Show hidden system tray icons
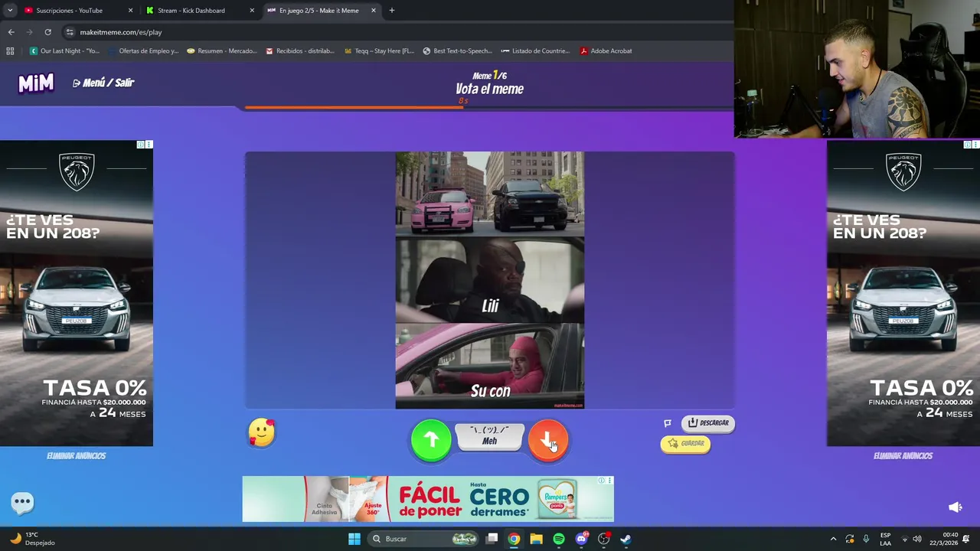 pos(833,539)
